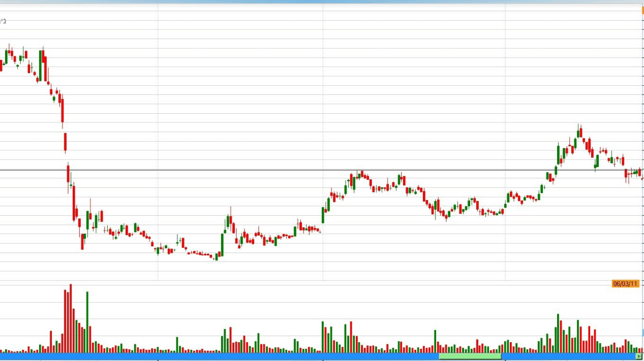Select the horizontal gray price line across the chart
This screenshot has height=361, width=644.
(322, 170)
